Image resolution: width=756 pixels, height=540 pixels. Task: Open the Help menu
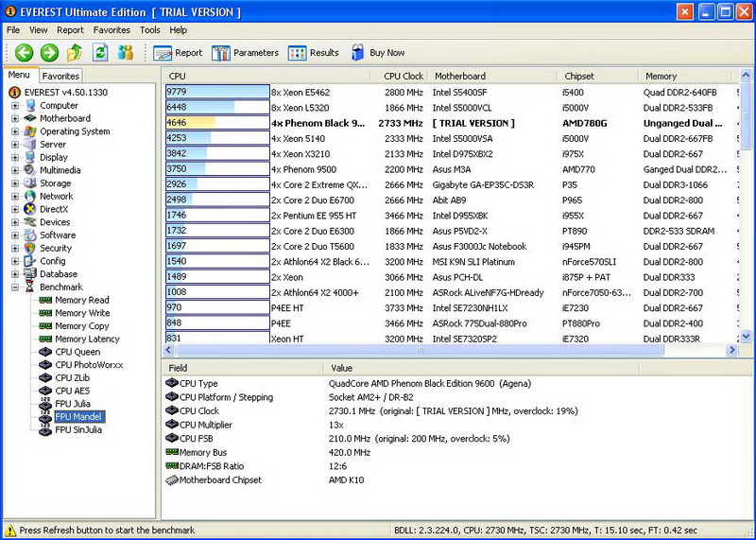click(178, 30)
